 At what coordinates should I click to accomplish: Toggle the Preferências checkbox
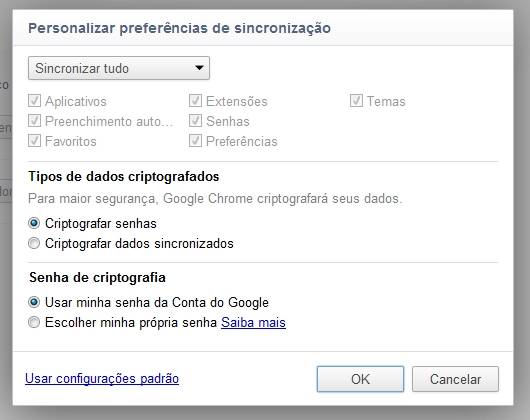tap(195, 141)
